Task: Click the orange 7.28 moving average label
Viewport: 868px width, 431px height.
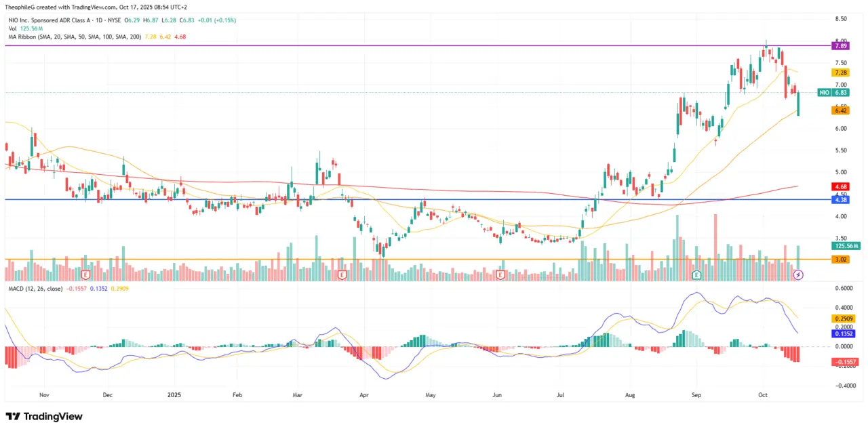Action: point(840,72)
